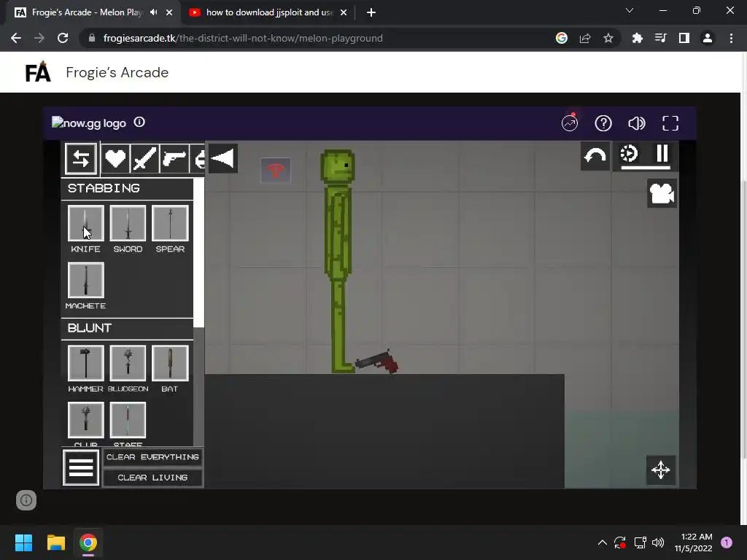Undo the last action in game
This screenshot has width=747, height=560.
[595, 156]
